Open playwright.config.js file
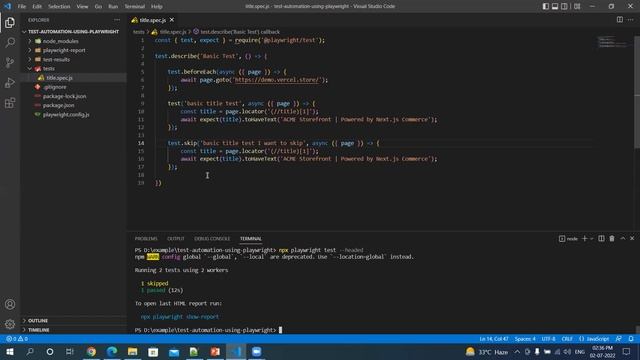The width and height of the screenshot is (640, 360). point(66,115)
